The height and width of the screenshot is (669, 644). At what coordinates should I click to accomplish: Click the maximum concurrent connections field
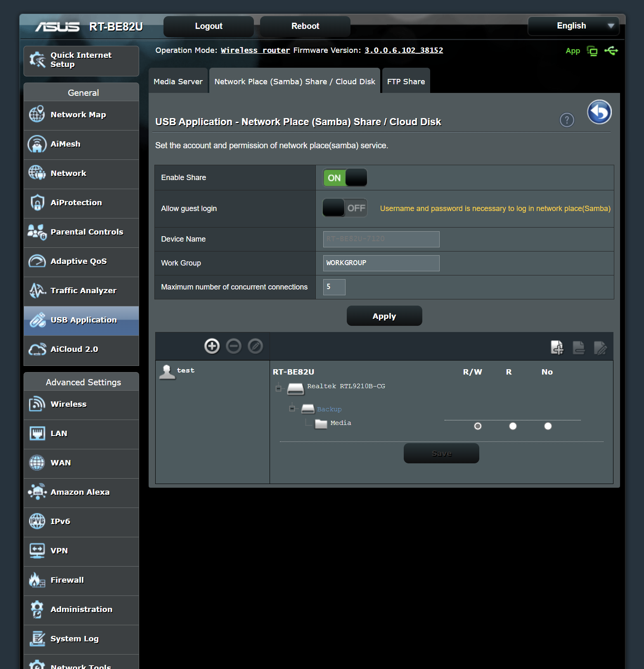[334, 287]
